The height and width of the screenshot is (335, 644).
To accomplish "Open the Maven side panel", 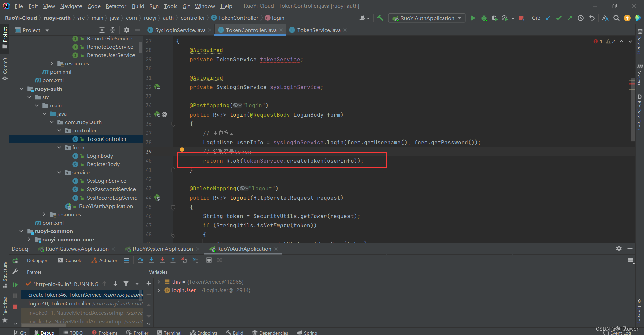I will pos(639,74).
